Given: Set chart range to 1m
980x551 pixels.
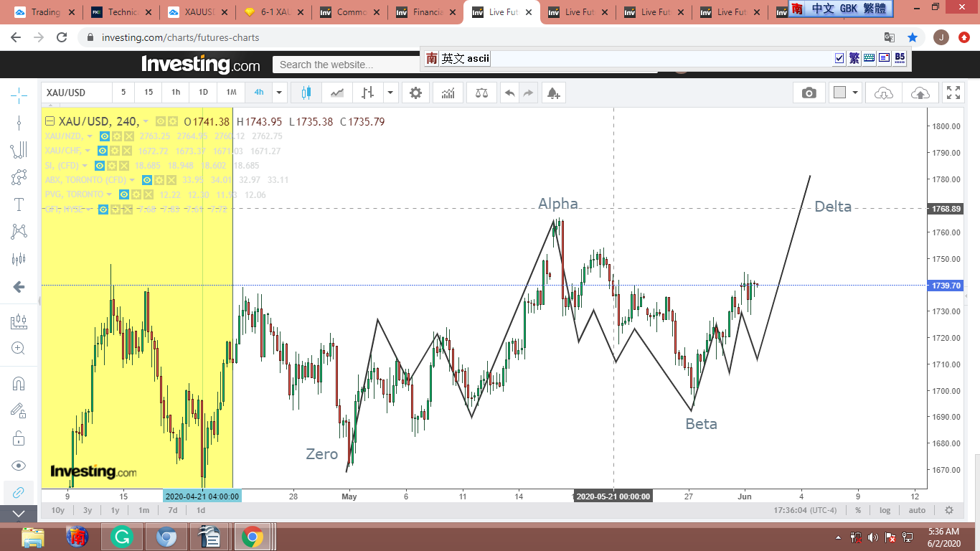Looking at the screenshot, I should pyautogui.click(x=143, y=510).
